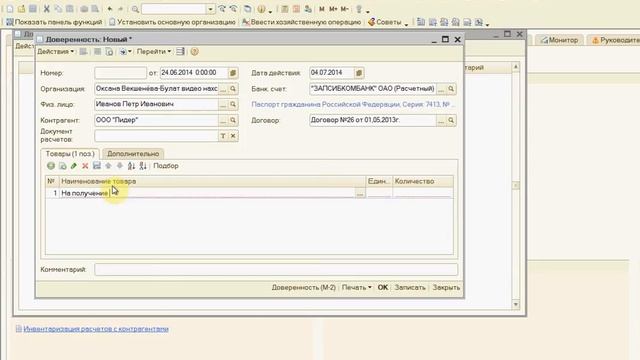The image size is (640, 360).
Task: Click the Open file folder icon
Action: [x=21, y=9]
